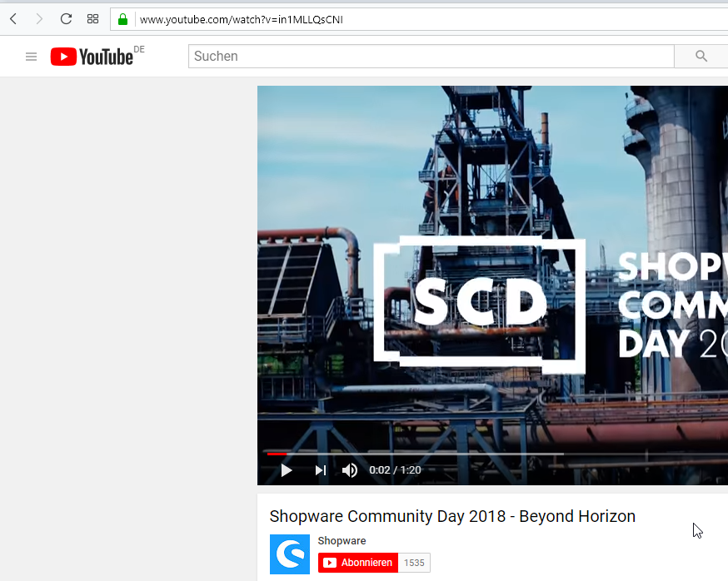Click the video frame showing SCD logo
Viewport: 728px width, 581px height.
492,286
